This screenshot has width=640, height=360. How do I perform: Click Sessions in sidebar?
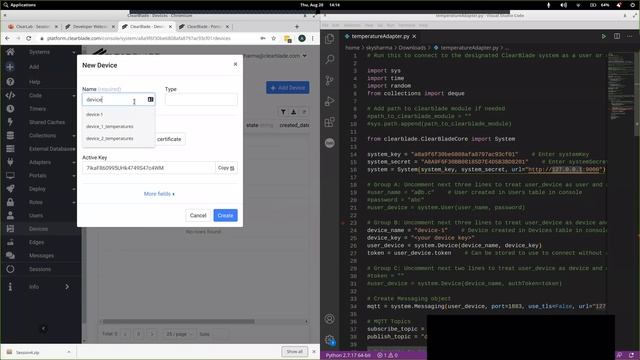pos(40,269)
